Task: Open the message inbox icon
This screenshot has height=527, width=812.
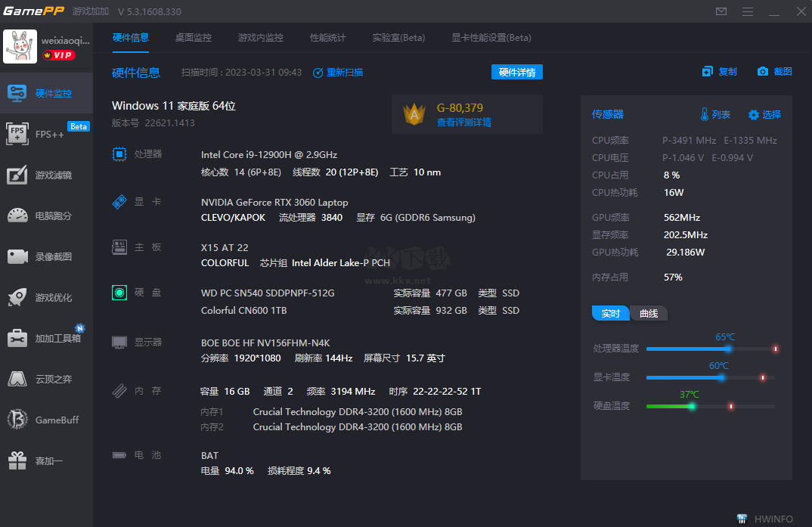Action: [x=721, y=11]
